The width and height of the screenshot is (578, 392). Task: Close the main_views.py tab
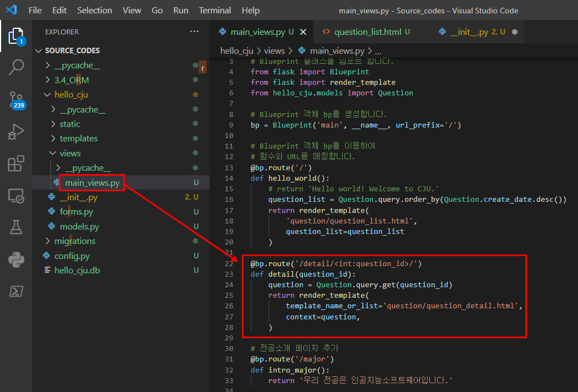point(303,32)
